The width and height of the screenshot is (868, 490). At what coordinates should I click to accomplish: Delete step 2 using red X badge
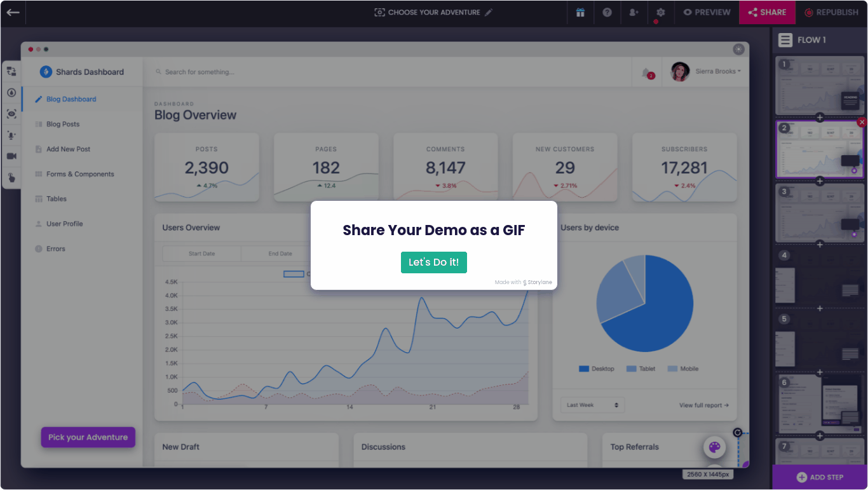click(862, 122)
